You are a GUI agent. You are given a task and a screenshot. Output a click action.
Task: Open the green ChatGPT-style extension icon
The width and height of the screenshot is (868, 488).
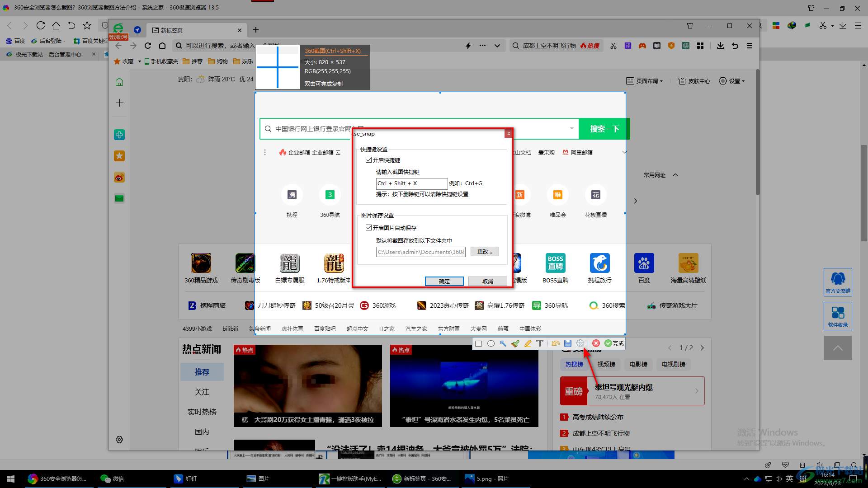(x=686, y=46)
